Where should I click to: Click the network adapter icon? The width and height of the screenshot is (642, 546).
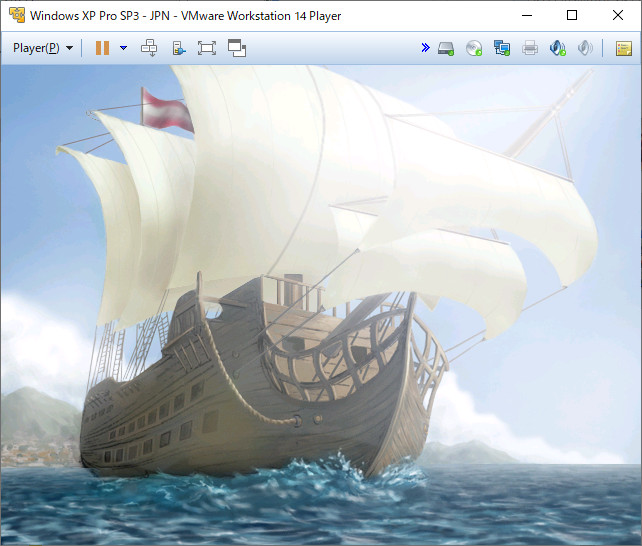[502, 48]
